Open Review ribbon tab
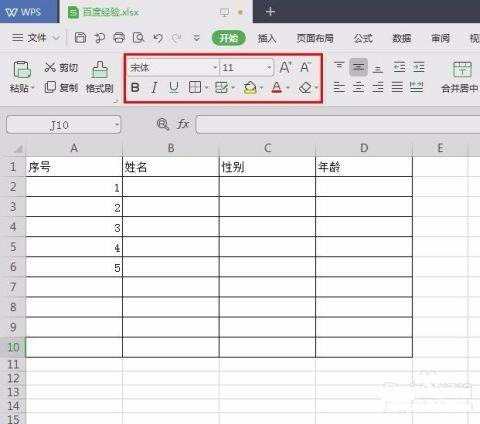The width and height of the screenshot is (480, 424). (440, 38)
